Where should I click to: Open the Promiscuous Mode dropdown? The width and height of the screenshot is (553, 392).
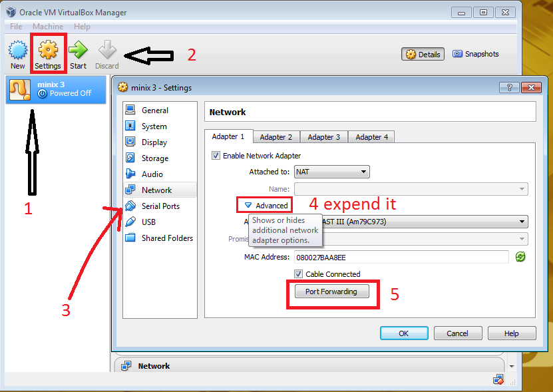(x=411, y=239)
